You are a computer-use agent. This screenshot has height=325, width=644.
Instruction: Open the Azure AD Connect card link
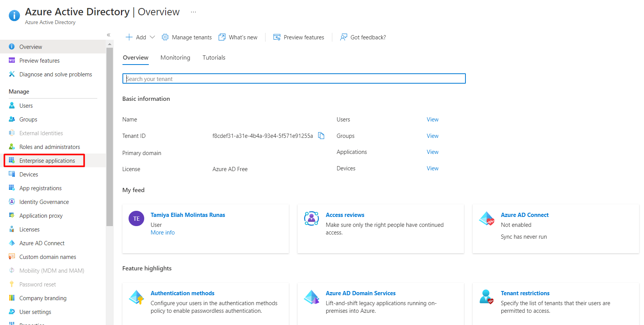pos(525,215)
